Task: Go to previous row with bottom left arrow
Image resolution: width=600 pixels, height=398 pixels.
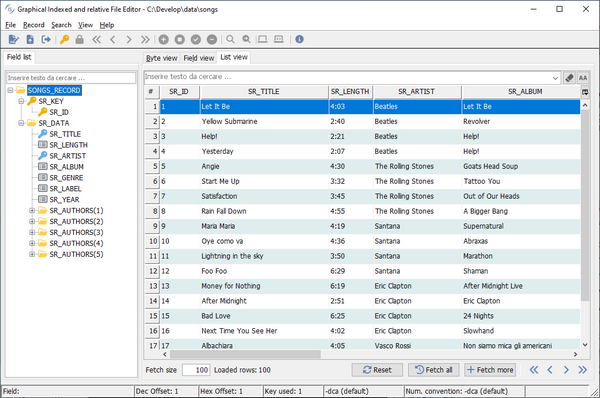Action: click(x=550, y=370)
